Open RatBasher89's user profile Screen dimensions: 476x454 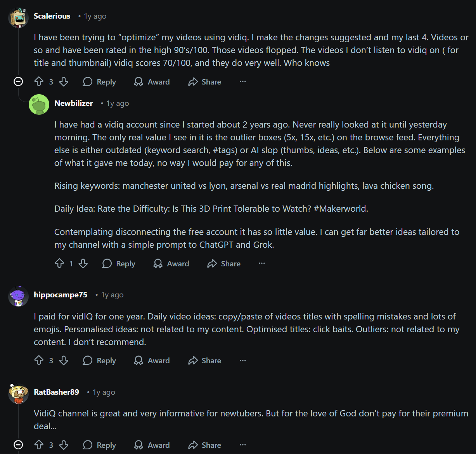pos(56,392)
